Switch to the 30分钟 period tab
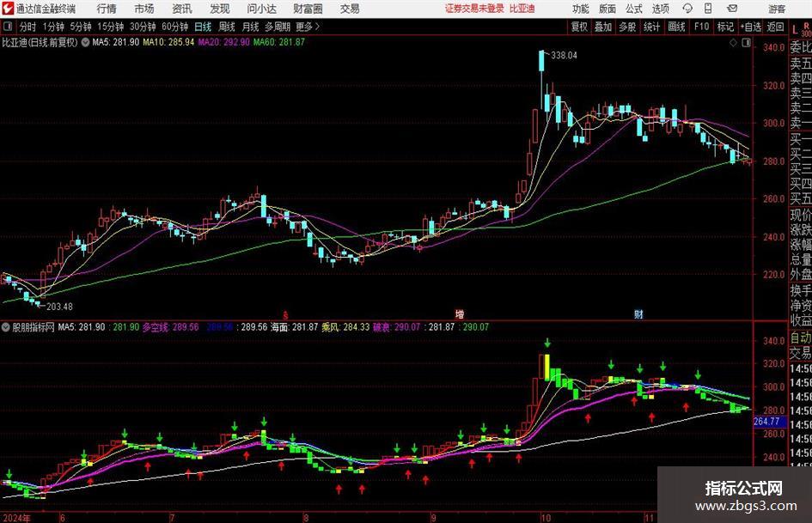Screen dimensions: 812x523 coord(143,27)
